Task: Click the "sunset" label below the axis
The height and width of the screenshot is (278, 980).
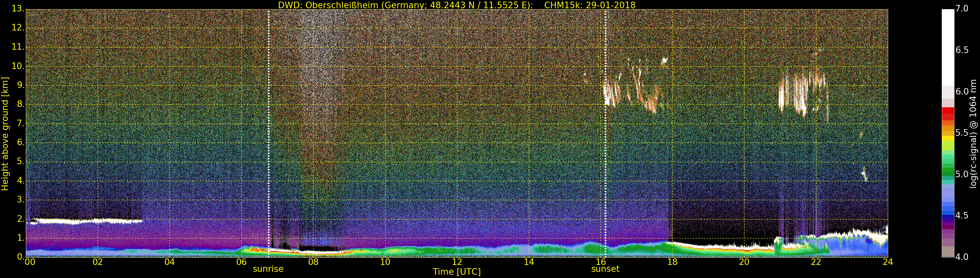Action: [605, 269]
